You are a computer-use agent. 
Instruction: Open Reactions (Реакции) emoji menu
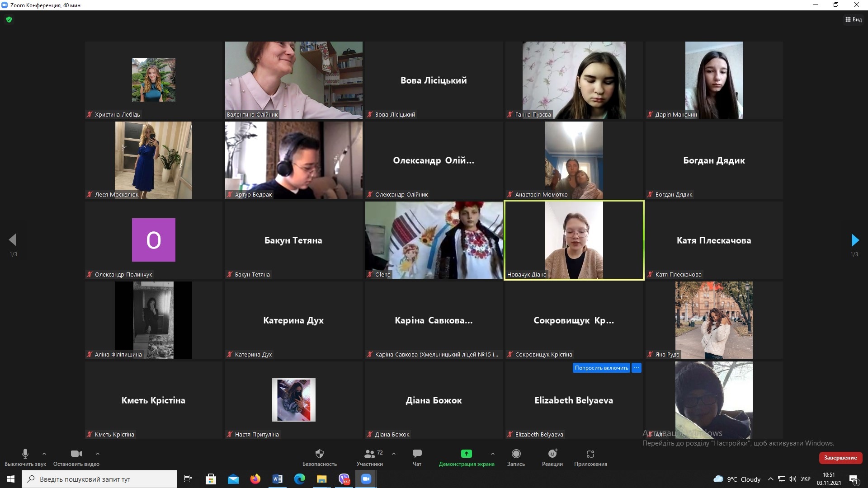[x=552, y=454]
